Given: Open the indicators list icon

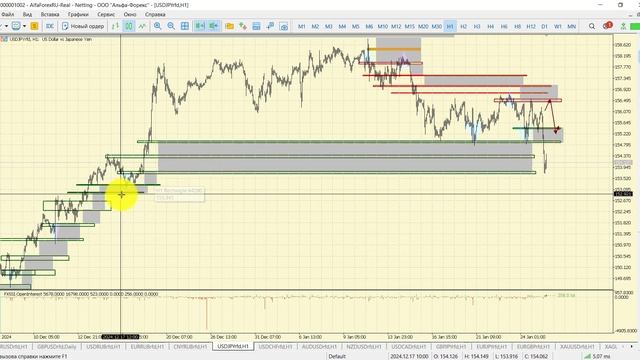Looking at the screenshot, I should click(243, 26).
